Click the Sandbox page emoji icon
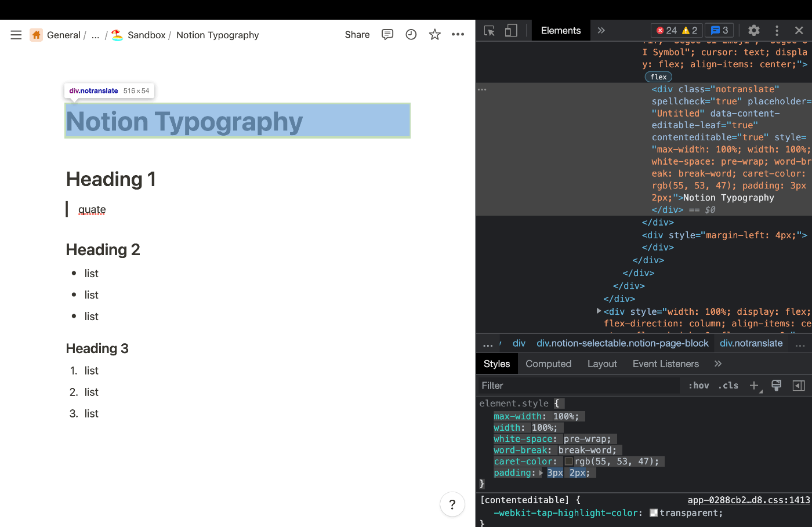Viewport: 812px width, 527px height. (117, 35)
